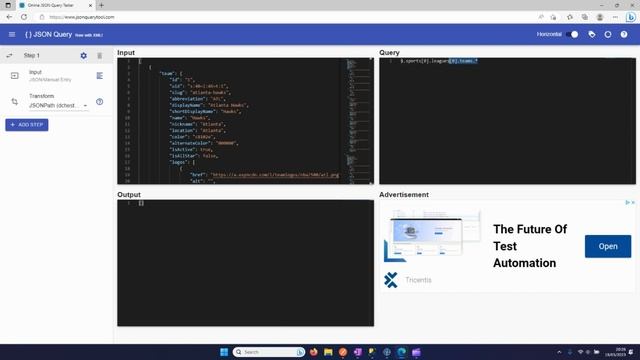The image size is (640, 360).
Task: Open the Windows Start menu
Action: tap(224, 352)
